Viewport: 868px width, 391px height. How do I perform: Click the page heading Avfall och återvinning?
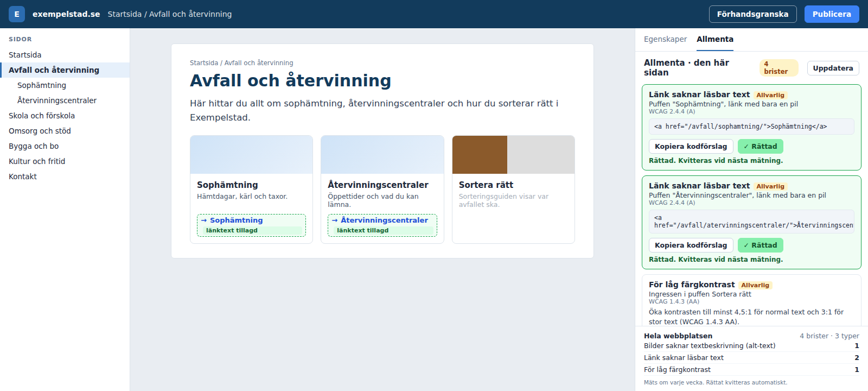point(290,80)
